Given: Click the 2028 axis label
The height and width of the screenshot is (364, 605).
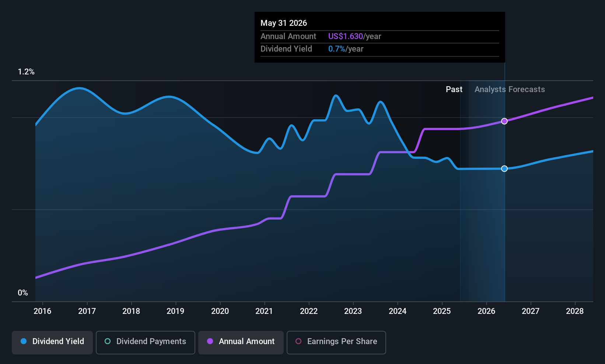Looking at the screenshot, I should (575, 311).
